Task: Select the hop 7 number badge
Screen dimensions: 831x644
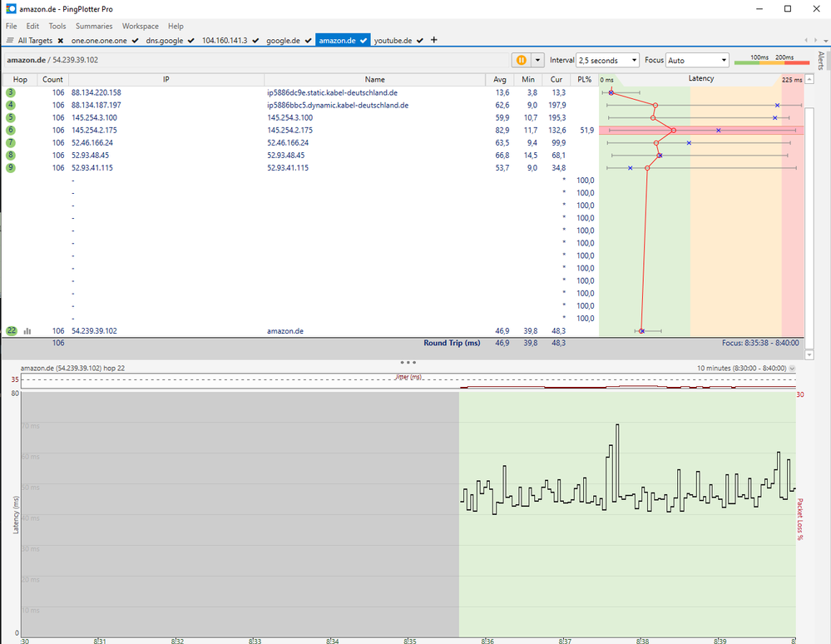Action: click(11, 142)
